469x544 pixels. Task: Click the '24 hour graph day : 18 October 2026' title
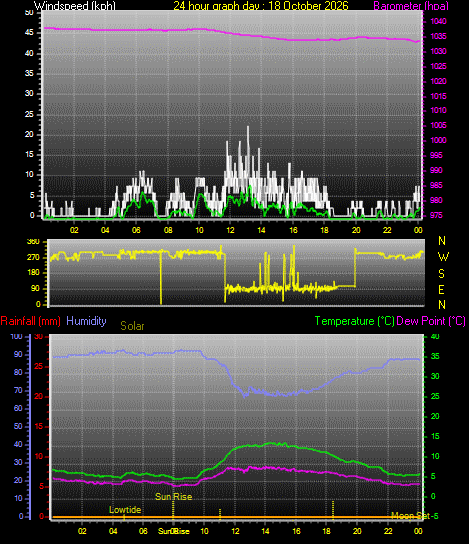point(261,6)
